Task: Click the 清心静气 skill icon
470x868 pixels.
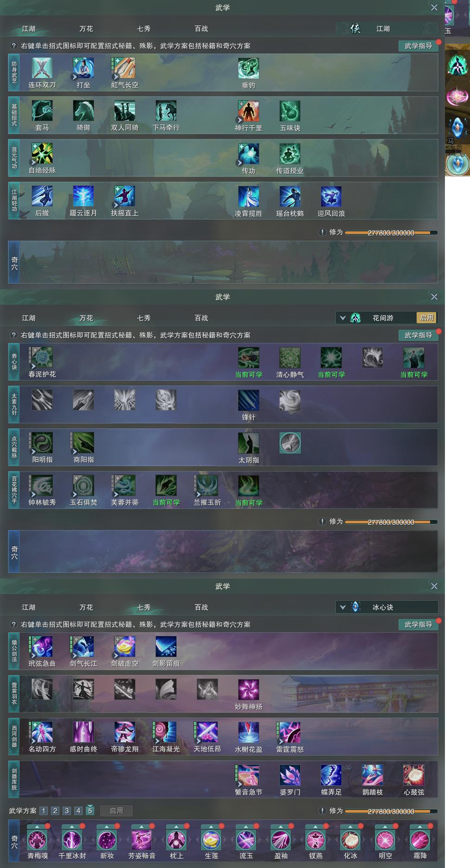Action: click(290, 358)
